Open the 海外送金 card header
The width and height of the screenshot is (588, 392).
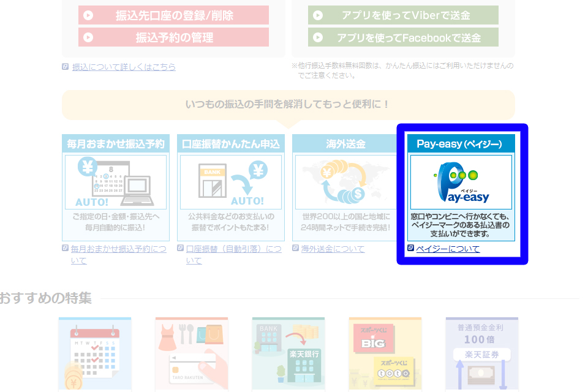345,144
